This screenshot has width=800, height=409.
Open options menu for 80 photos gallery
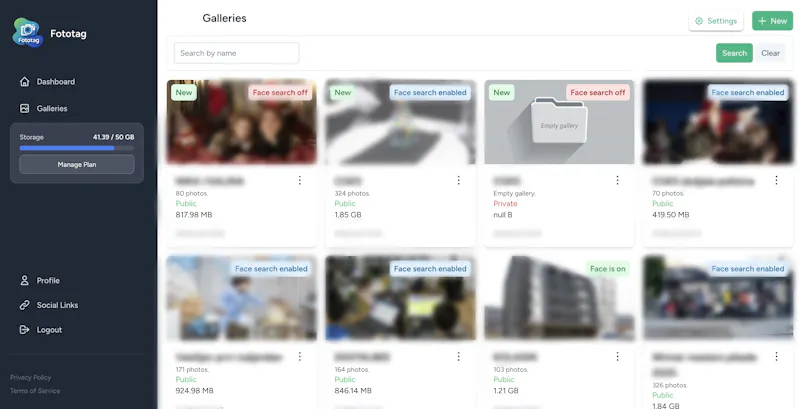pos(299,180)
